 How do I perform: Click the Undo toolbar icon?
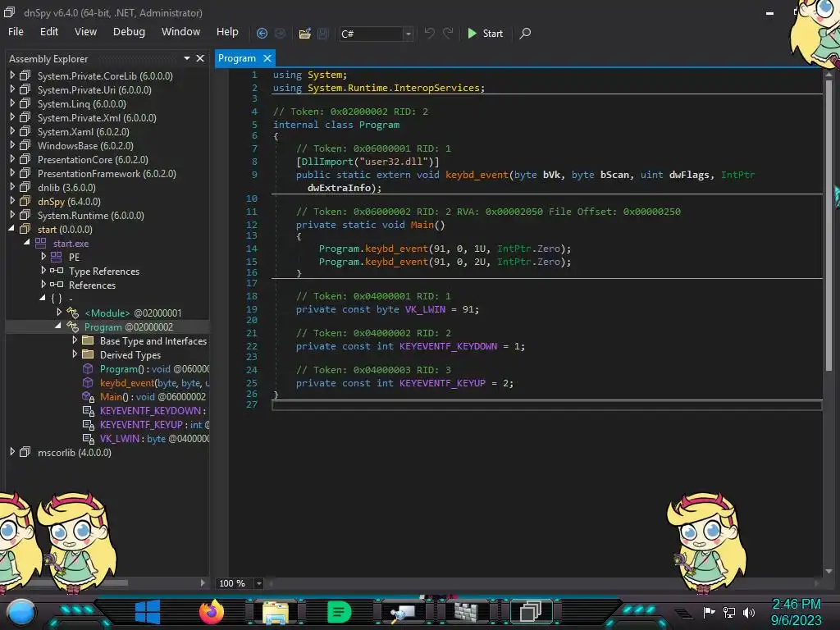[x=429, y=33]
